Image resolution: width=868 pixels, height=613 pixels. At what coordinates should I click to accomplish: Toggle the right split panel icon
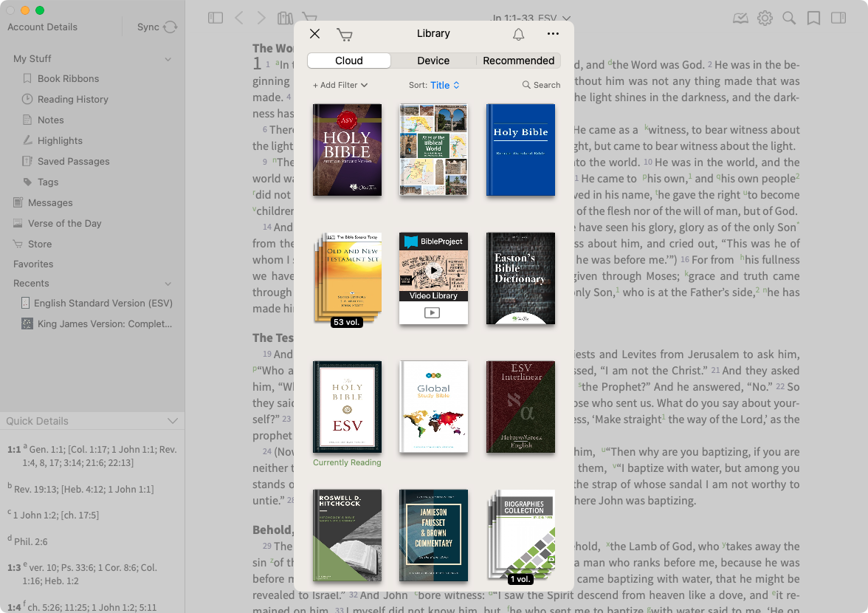click(x=838, y=18)
